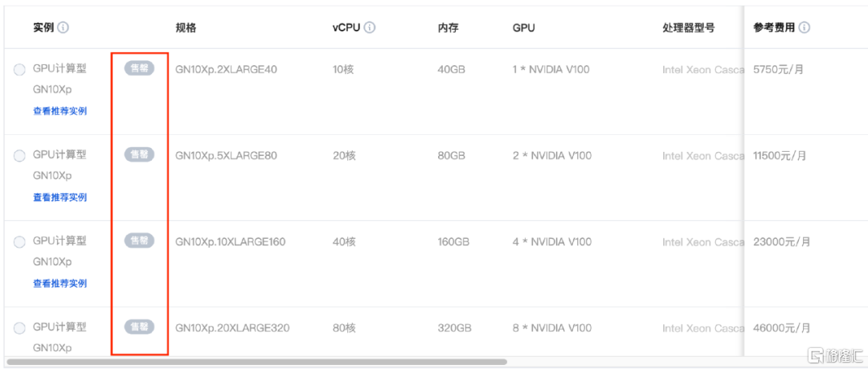The image size is (868, 369).
Task: Click 售罄 badge for GN10Xp.5XLARGE80
Action: (x=140, y=154)
